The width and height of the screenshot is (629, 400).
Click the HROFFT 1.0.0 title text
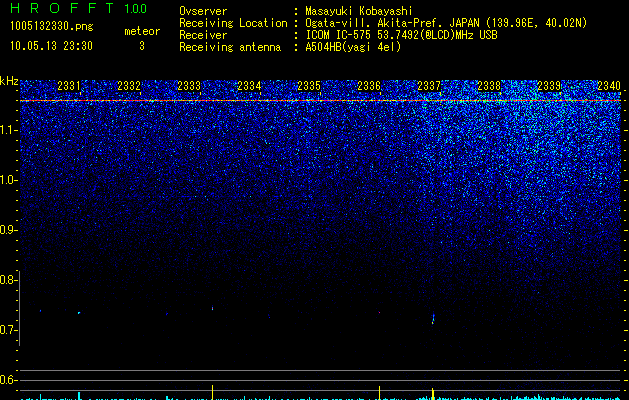click(78, 8)
